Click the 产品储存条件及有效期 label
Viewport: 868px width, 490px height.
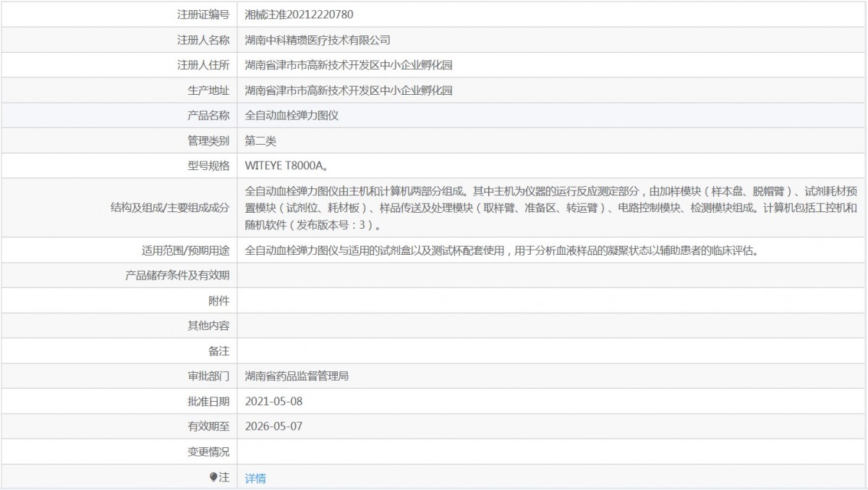pyautogui.click(x=177, y=276)
